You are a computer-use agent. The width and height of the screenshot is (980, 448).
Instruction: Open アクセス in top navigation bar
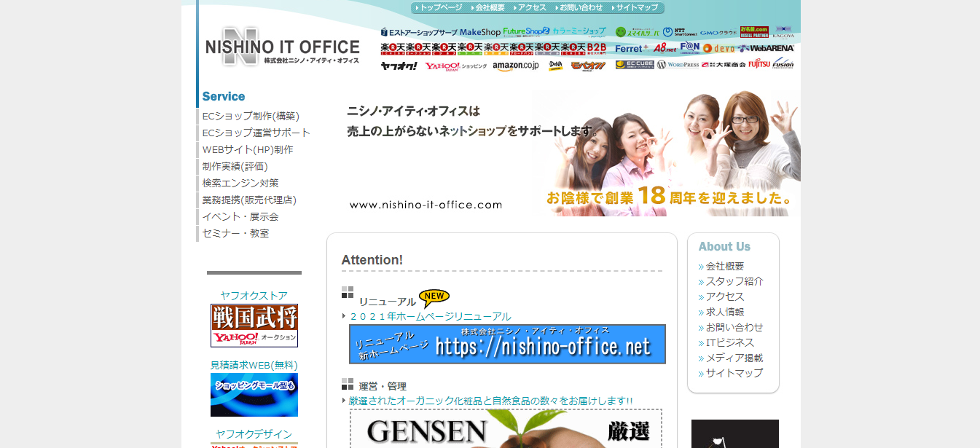tap(532, 7)
